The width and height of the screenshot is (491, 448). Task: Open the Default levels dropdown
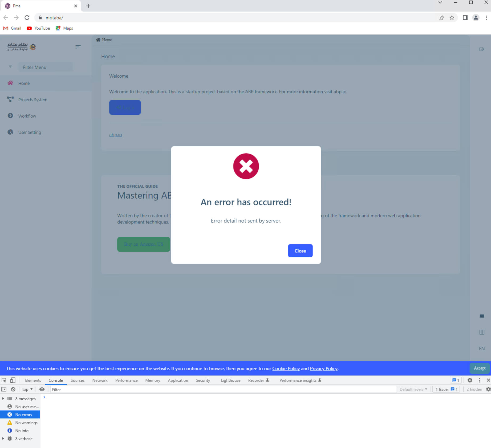click(413, 389)
